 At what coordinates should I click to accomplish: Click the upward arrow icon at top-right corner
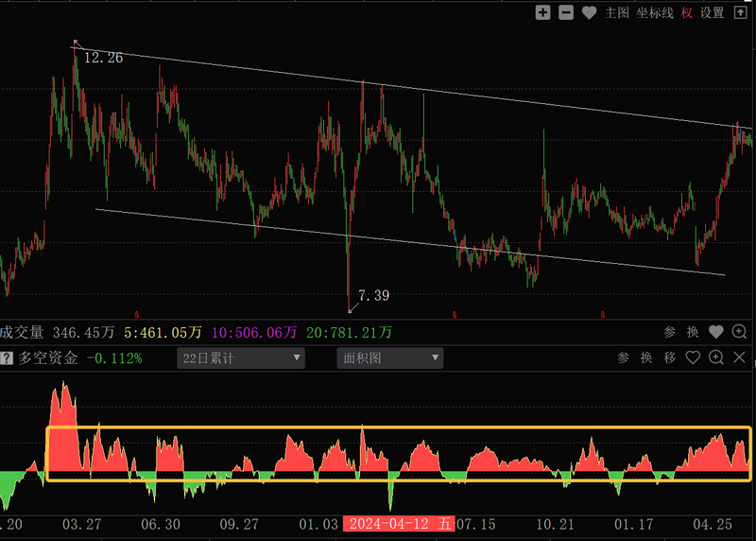click(x=739, y=12)
